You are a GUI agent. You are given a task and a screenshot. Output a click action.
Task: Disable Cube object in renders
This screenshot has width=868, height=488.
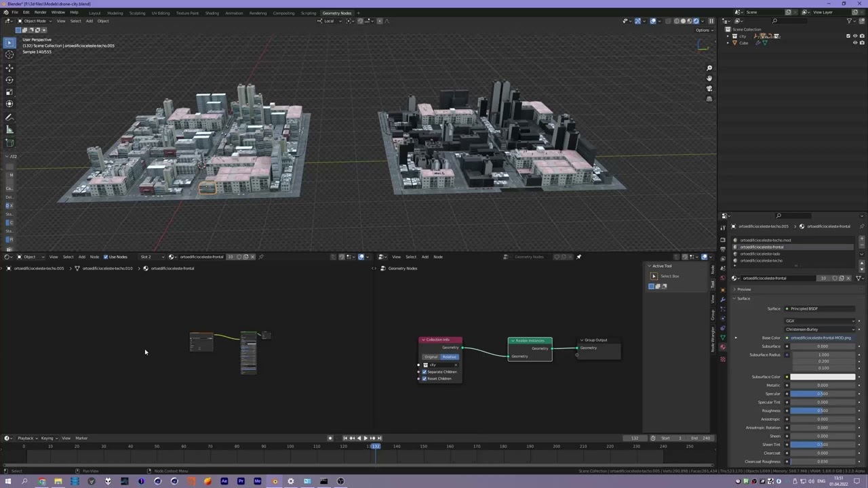pyautogui.click(x=862, y=43)
